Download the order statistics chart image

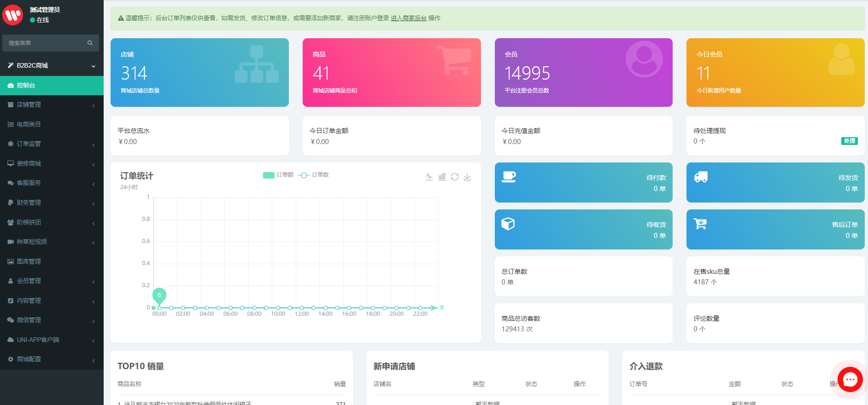click(467, 177)
